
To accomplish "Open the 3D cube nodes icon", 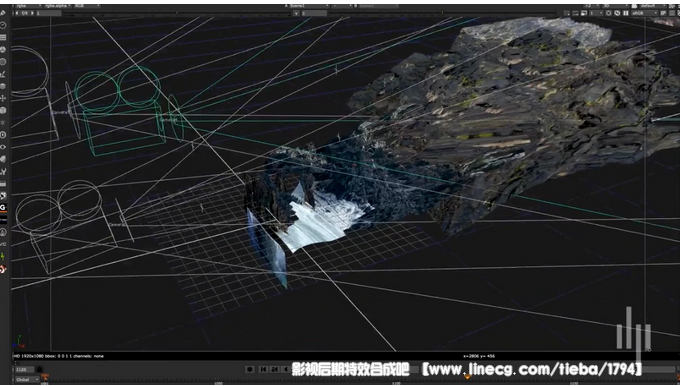I will tap(3, 110).
